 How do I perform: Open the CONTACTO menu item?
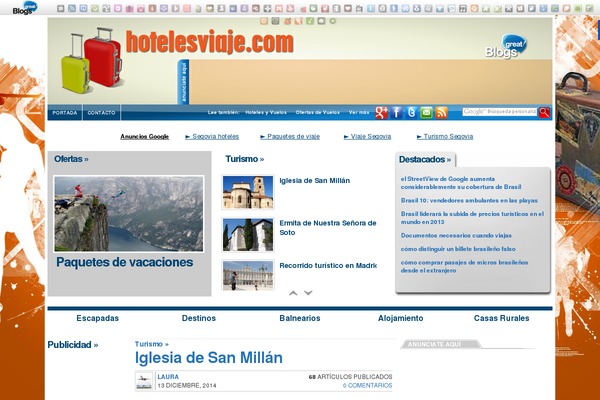pyautogui.click(x=101, y=113)
